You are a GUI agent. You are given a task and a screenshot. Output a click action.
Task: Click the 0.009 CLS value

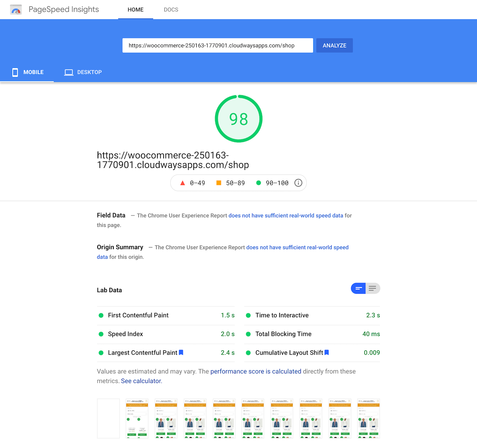click(372, 353)
